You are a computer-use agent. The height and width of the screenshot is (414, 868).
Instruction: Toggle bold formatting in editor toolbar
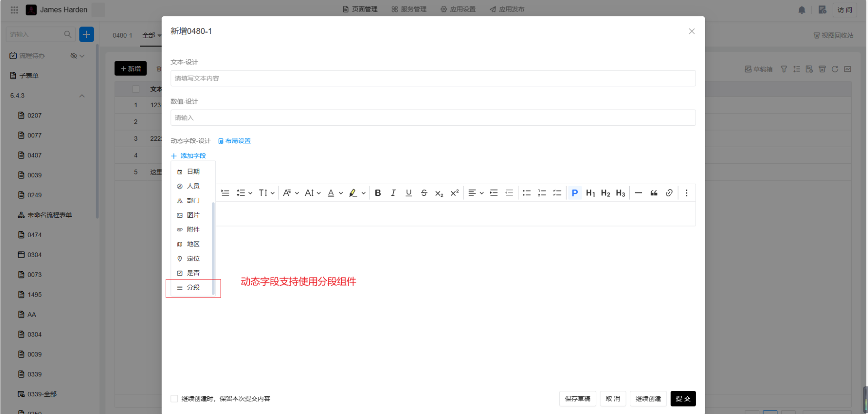[378, 193]
